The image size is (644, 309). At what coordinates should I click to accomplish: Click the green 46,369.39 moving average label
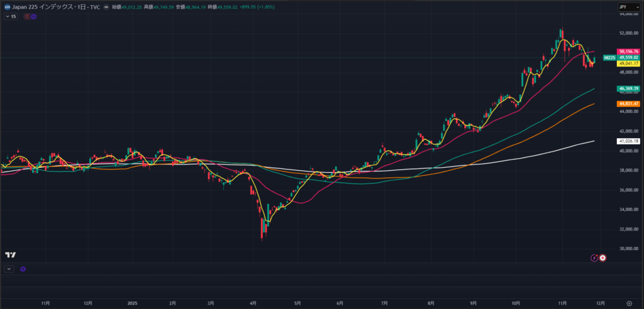[629, 89]
